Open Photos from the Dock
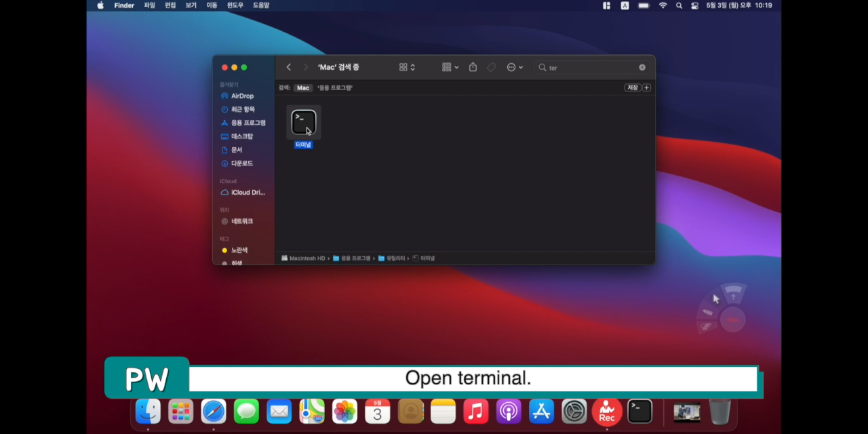 [x=344, y=411]
